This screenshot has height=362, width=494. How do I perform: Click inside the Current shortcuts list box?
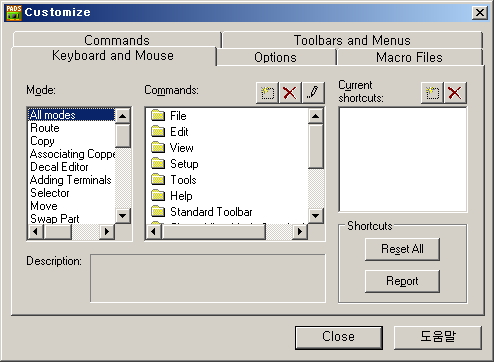click(x=403, y=159)
